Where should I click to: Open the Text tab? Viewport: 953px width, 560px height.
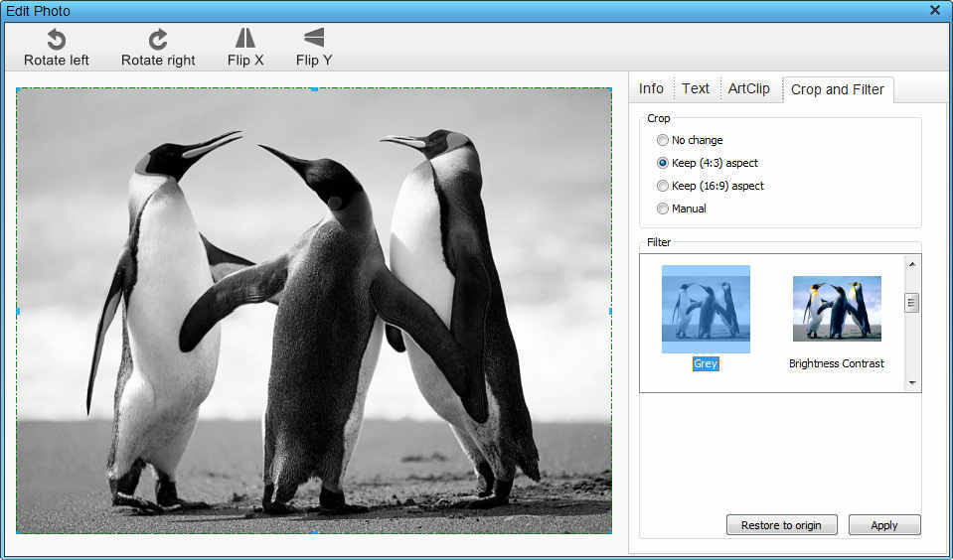(x=696, y=88)
